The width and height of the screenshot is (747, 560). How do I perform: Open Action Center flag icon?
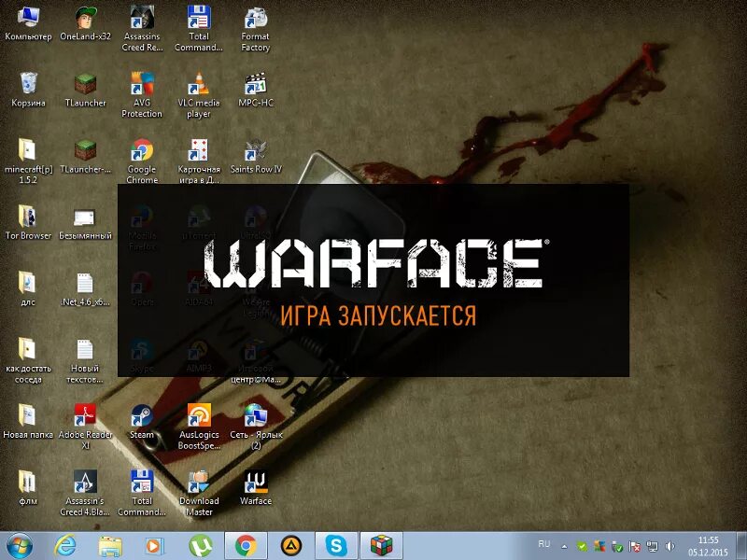(635, 547)
